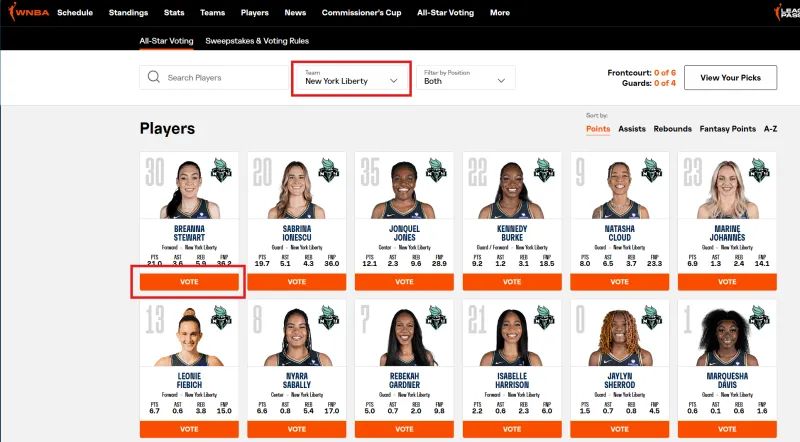This screenshot has width=800, height=442.
Task: Switch to Sweepstakes & Voting Rules tab
Action: pyautogui.click(x=257, y=41)
